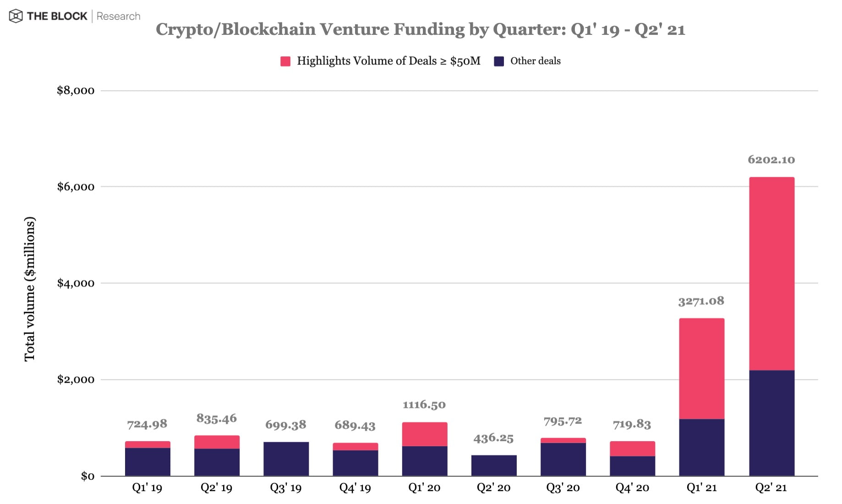Click the Research label beside the logo
Viewport: 842px width, 504px height.
pyautogui.click(x=118, y=16)
